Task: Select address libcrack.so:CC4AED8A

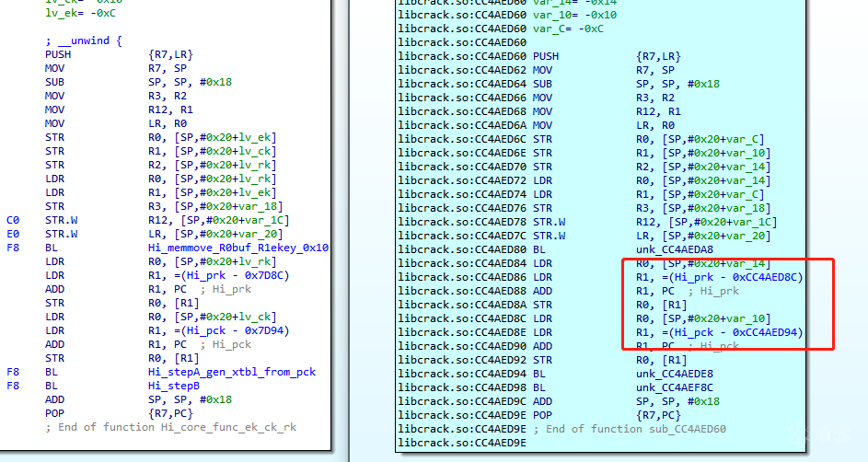Action: click(462, 305)
